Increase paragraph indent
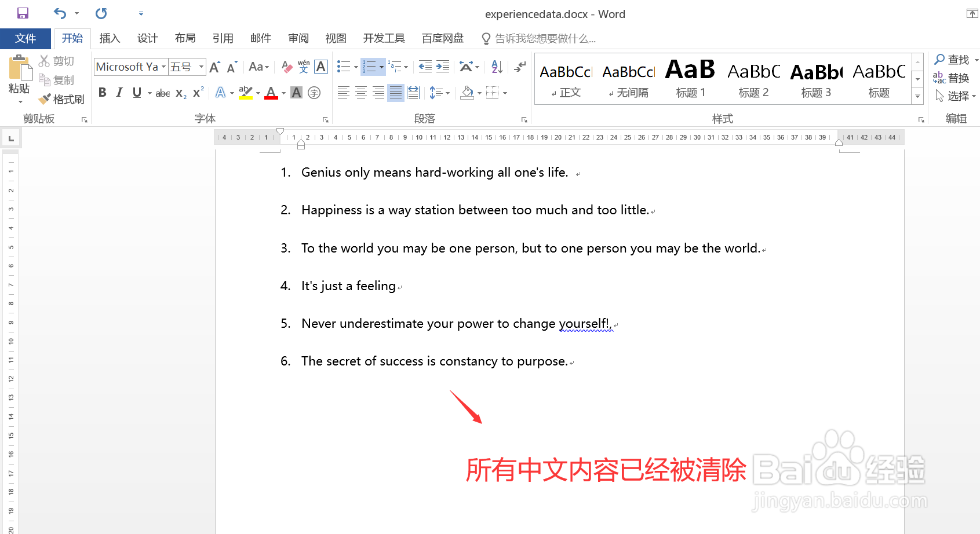Image resolution: width=980 pixels, height=534 pixels. point(443,67)
